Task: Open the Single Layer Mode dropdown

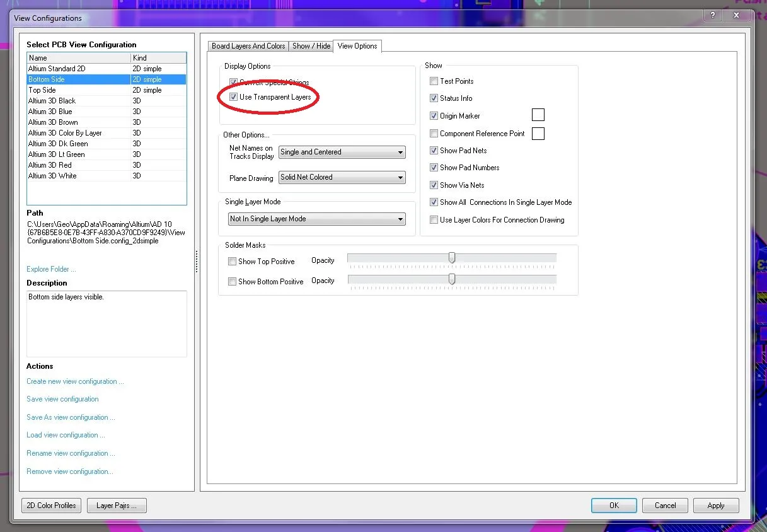Action: pos(316,219)
